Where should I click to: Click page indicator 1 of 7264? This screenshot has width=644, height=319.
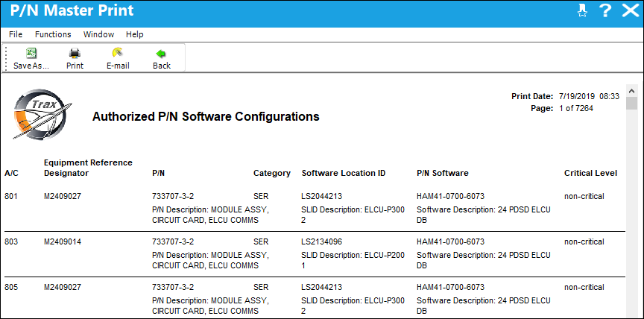pos(576,108)
